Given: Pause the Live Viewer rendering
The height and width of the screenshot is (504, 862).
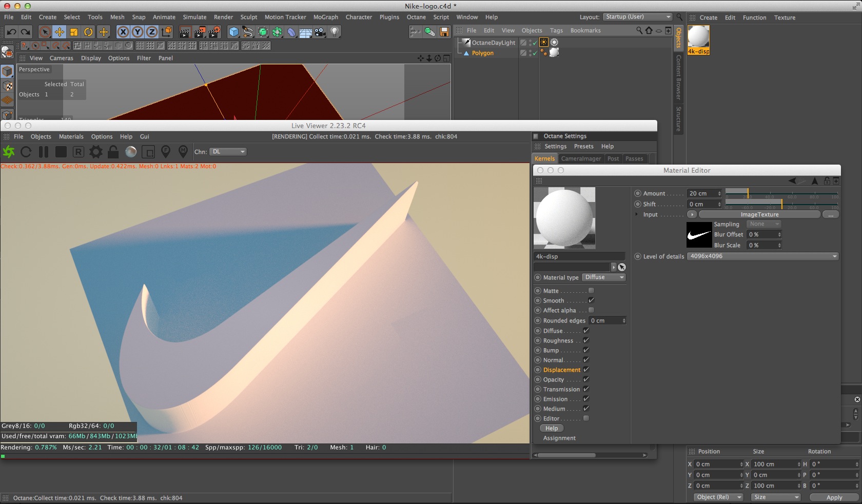Looking at the screenshot, I should (44, 152).
